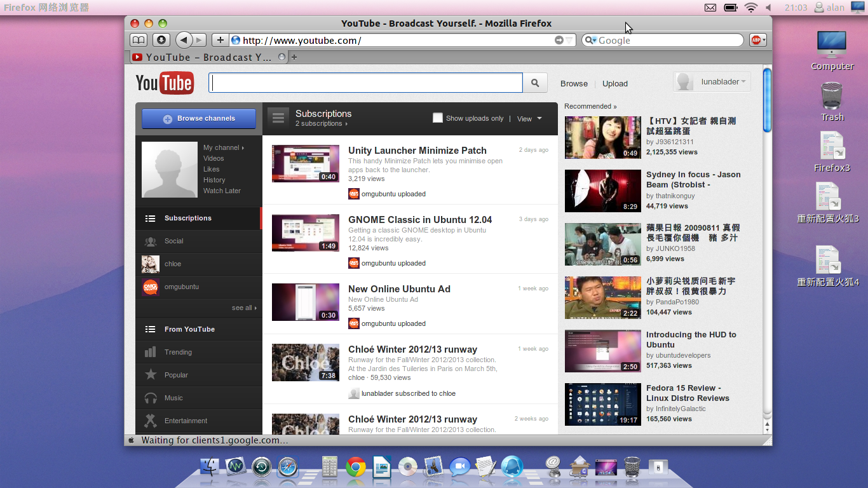Viewport: 868px width, 488px height.
Task: Open the alan user menu in top panel
Action: click(829, 8)
